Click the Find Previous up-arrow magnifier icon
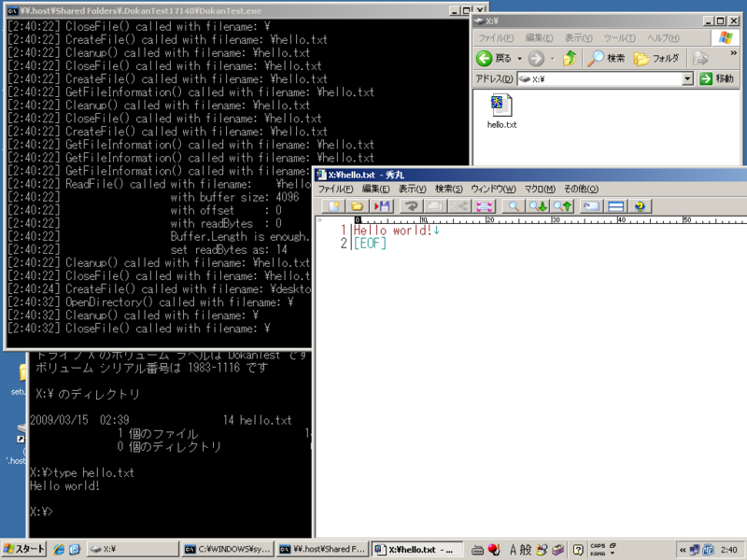Viewport: 747px width, 560px height. click(x=564, y=206)
